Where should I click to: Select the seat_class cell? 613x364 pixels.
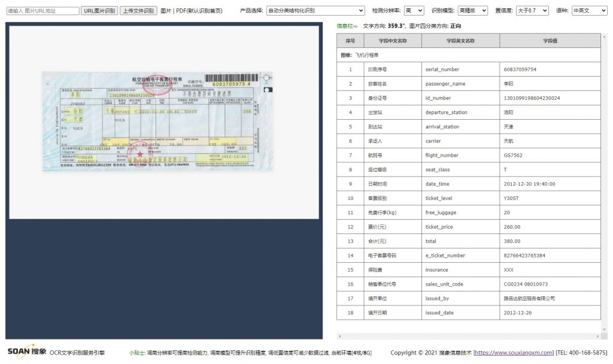460,169
